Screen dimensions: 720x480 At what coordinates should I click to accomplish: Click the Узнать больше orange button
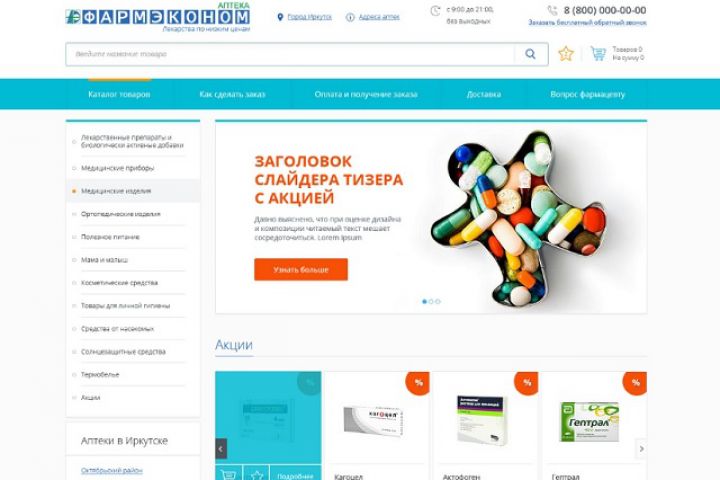[301, 270]
